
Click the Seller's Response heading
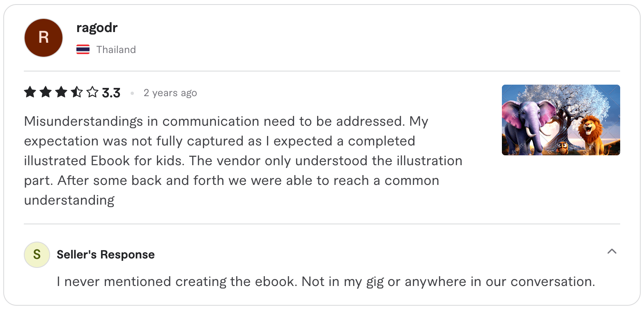[x=105, y=254]
